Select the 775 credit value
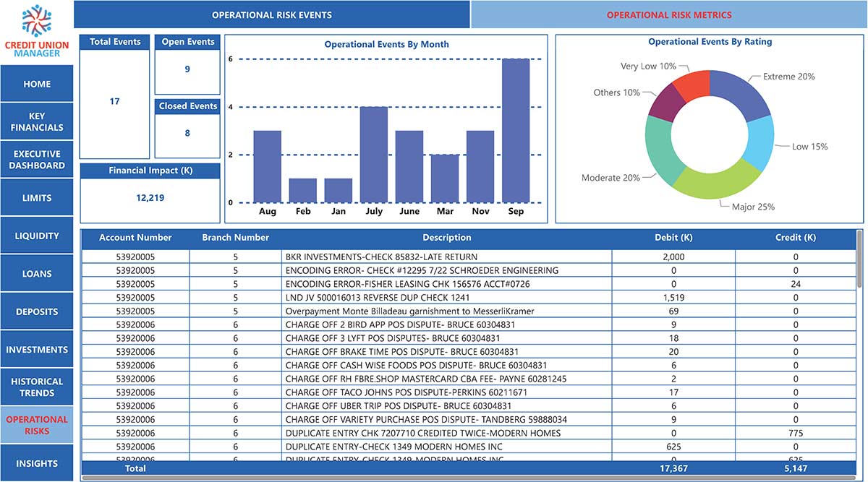 tap(796, 434)
